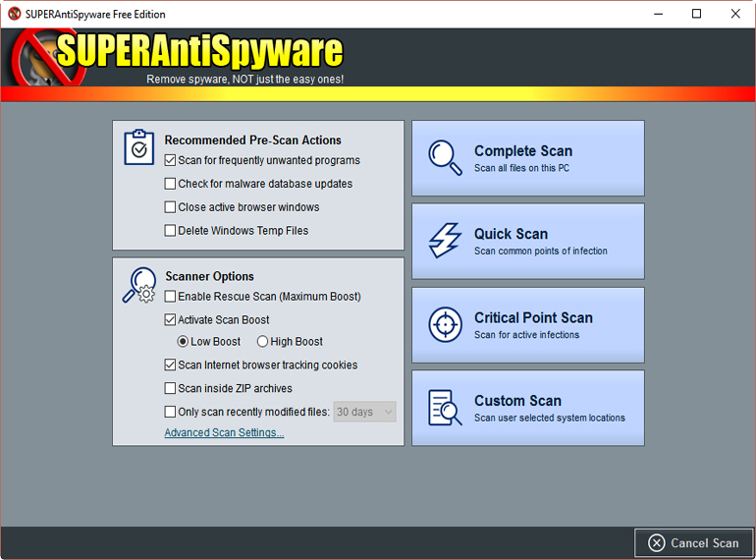Click the Critical Point Scan crosshair icon

pos(445,324)
